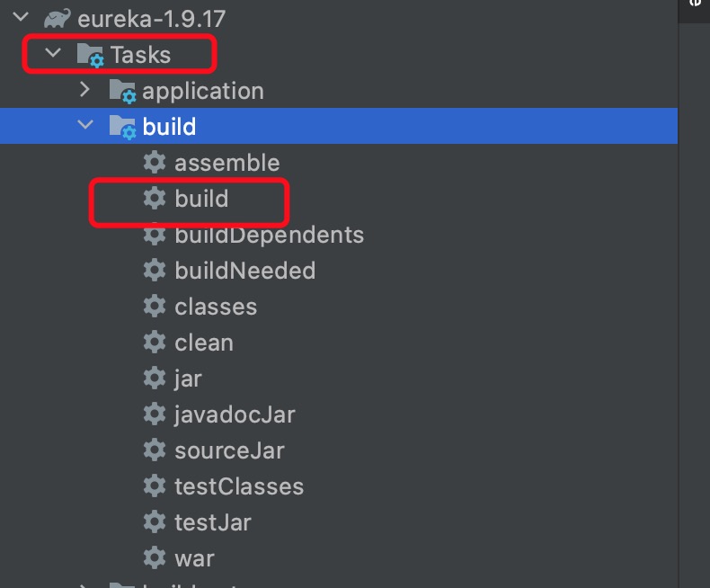Click the gear icon beside the clean task

(x=155, y=342)
